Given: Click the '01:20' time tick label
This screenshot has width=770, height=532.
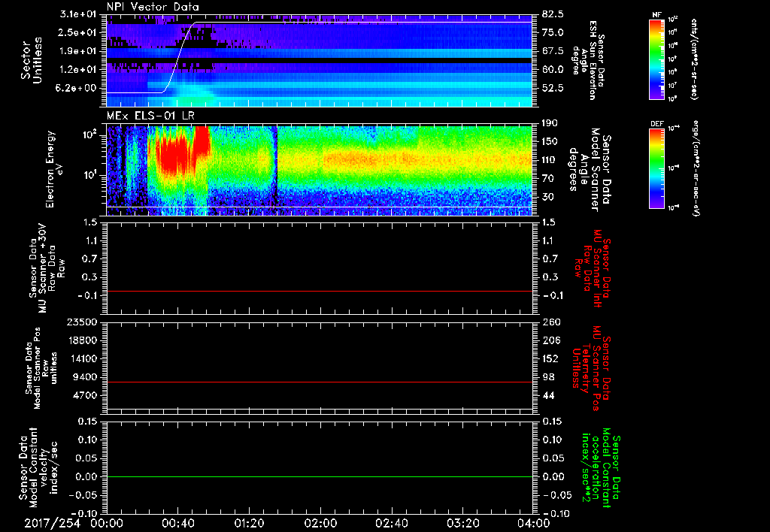Looking at the screenshot, I should click(x=249, y=524).
